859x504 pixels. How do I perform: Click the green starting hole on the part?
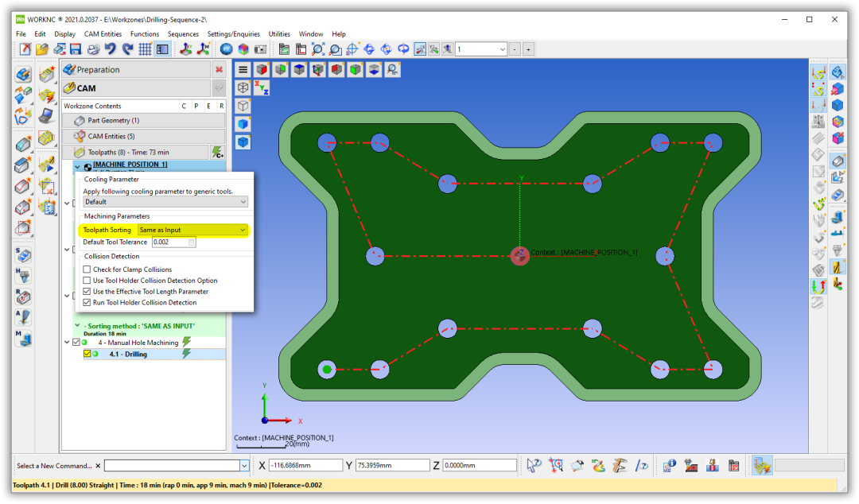pos(327,370)
